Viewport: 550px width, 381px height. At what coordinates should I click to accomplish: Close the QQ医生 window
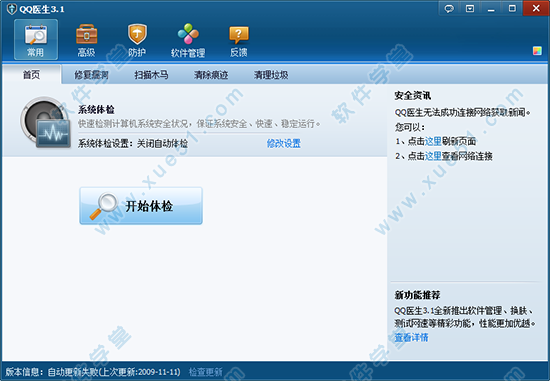coord(536,8)
